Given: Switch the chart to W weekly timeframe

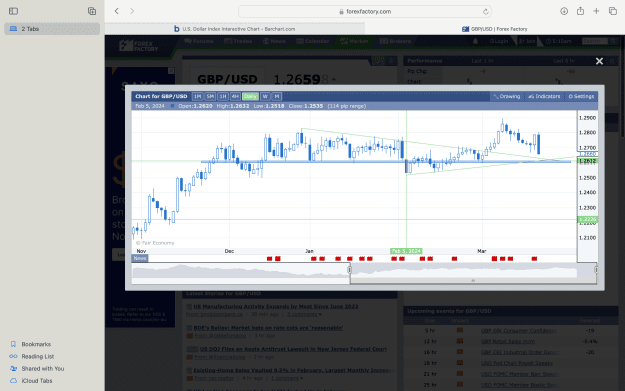Looking at the screenshot, I should [265, 96].
